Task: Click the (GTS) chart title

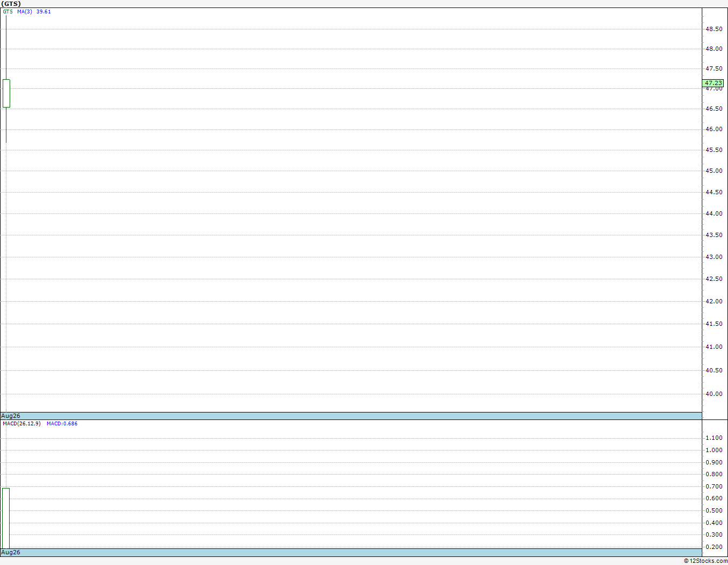Action: (11, 4)
